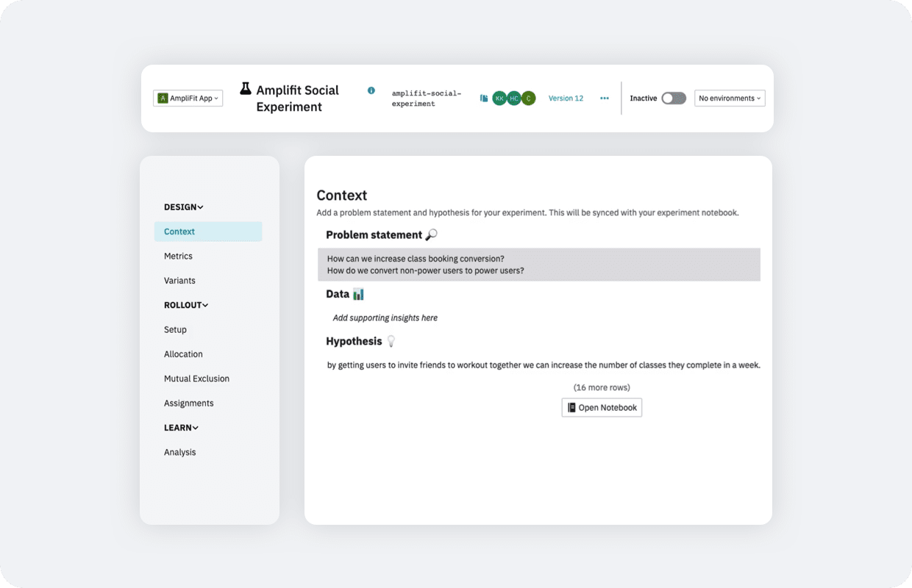Open the three-dot more options menu
912x588 pixels.
coord(605,98)
